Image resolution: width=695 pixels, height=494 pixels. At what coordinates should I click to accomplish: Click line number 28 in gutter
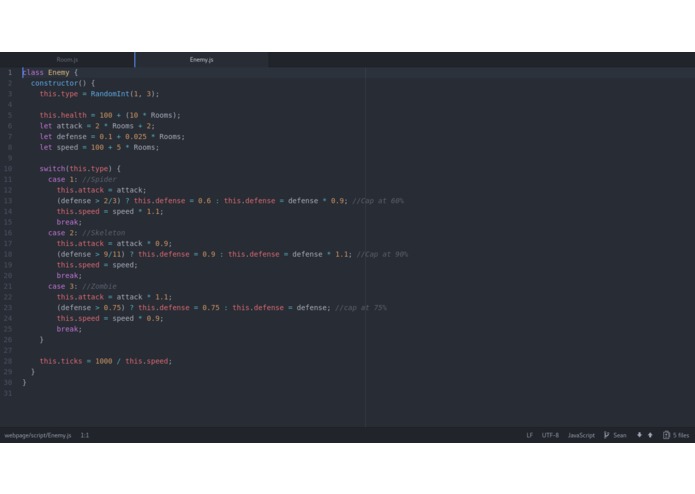(8, 361)
